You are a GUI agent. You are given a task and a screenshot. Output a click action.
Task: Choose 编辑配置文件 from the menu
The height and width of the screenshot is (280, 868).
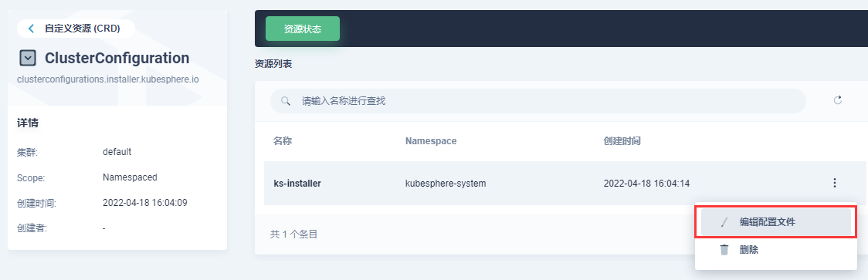click(775, 222)
